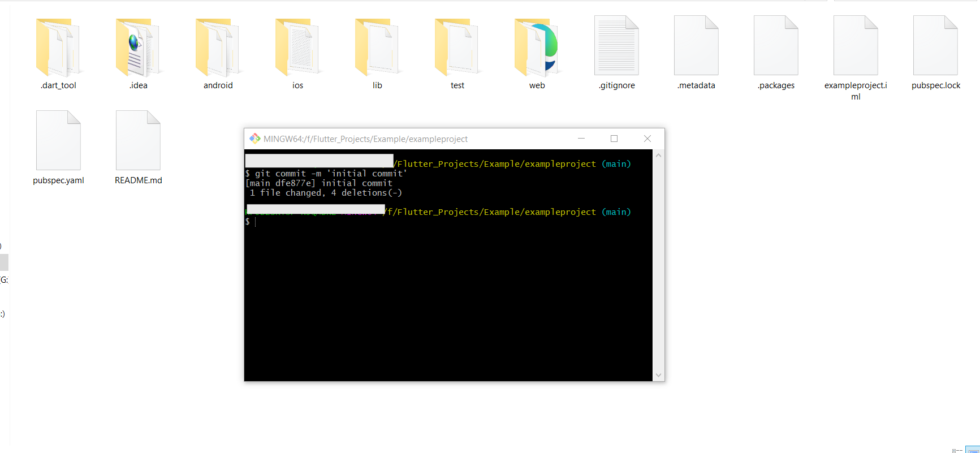Click the 'pubspec.yaml' file name label
The image size is (980, 453).
[x=58, y=180]
